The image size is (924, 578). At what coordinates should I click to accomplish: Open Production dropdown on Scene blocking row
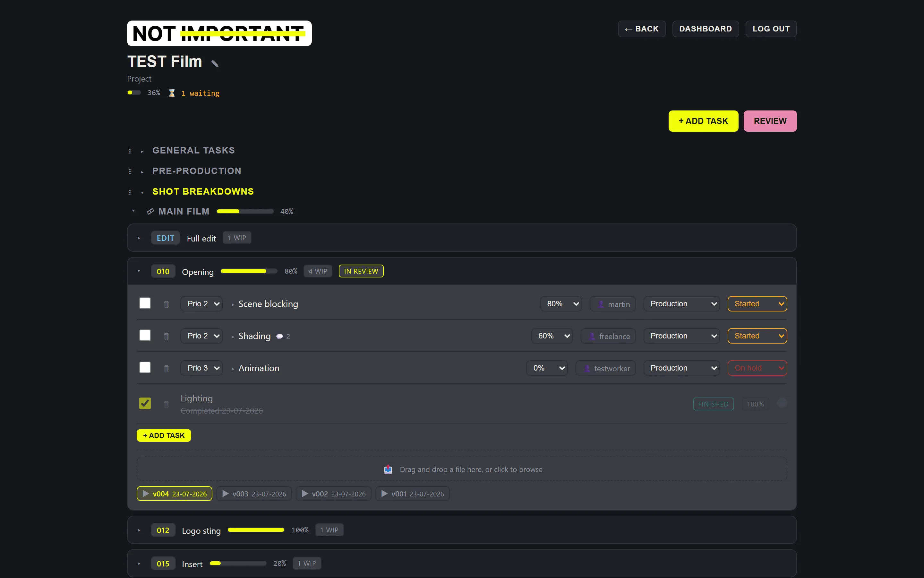(681, 304)
